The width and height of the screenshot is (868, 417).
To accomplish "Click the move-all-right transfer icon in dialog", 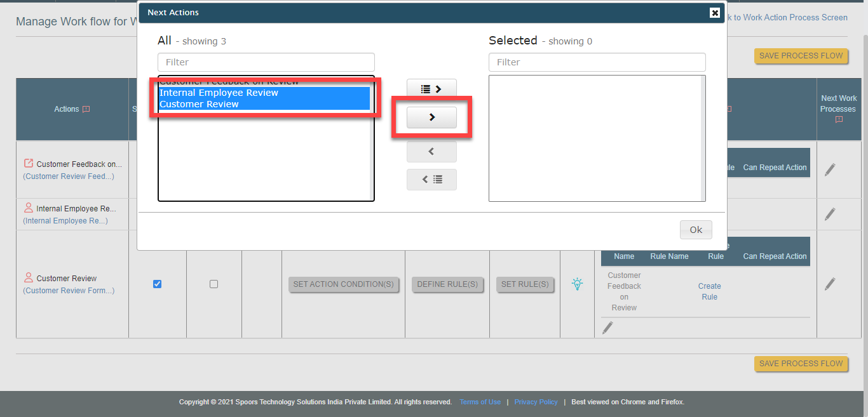I will pyautogui.click(x=431, y=89).
